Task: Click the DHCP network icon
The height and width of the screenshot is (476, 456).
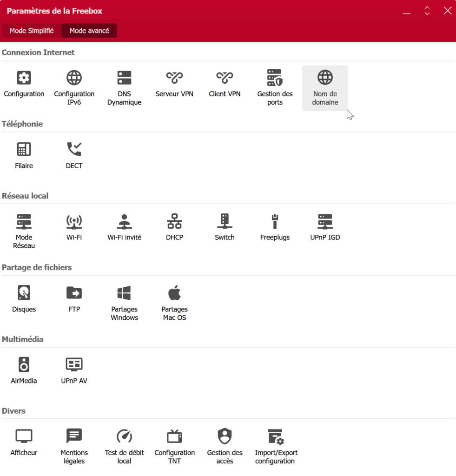Action: (174, 222)
